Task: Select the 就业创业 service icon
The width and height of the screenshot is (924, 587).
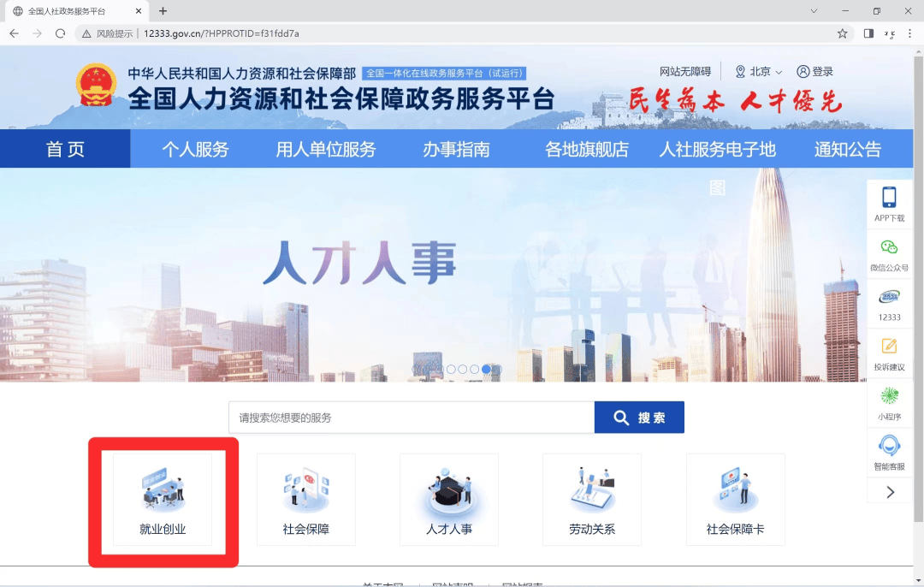Action: (163, 501)
